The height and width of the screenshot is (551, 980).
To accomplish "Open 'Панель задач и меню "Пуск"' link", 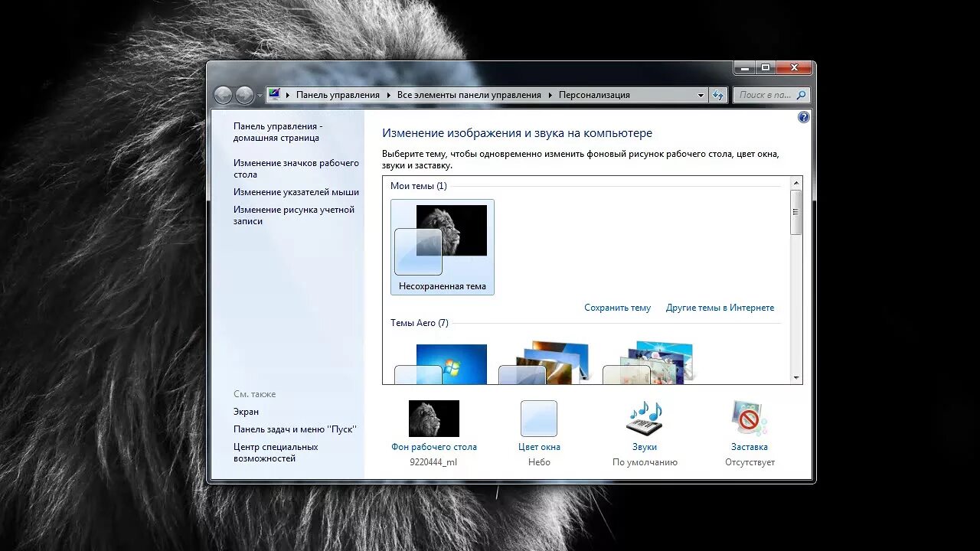I will 295,429.
